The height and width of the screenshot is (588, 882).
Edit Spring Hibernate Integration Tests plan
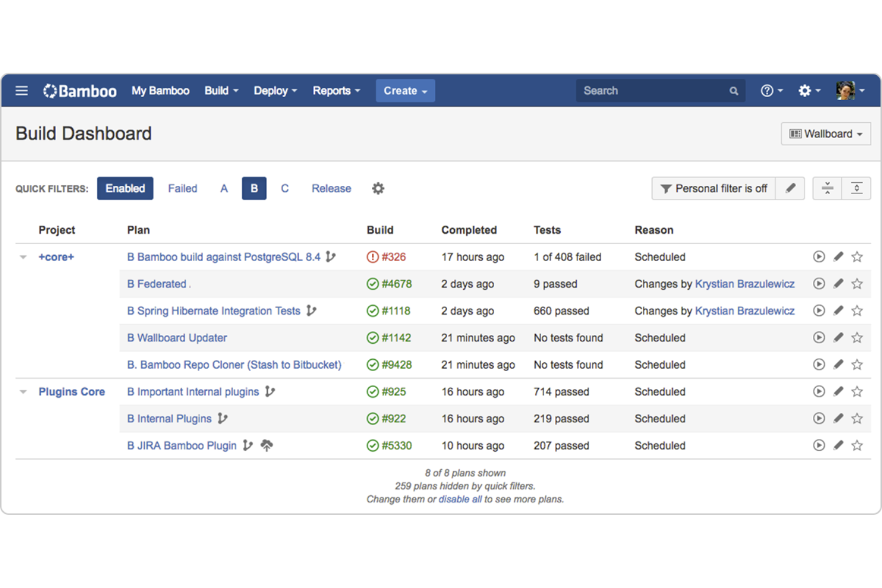(x=838, y=310)
